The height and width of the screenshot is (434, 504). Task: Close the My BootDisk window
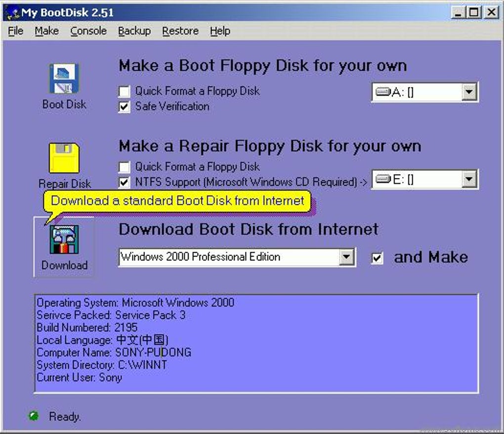pyautogui.click(x=492, y=13)
